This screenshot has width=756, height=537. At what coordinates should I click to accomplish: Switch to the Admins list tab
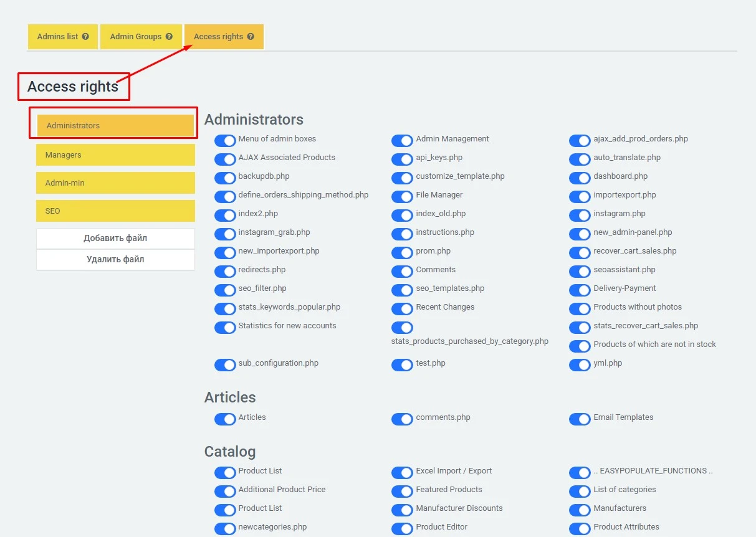(59, 36)
